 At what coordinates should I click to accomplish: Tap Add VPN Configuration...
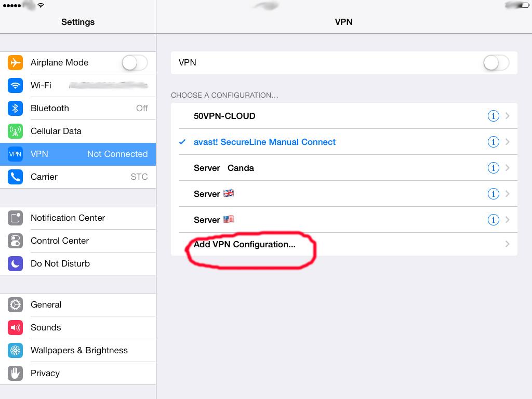(245, 244)
